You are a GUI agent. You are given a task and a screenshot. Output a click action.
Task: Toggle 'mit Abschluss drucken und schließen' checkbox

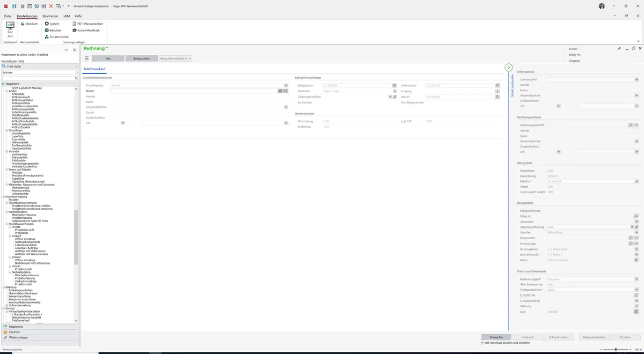(483, 342)
